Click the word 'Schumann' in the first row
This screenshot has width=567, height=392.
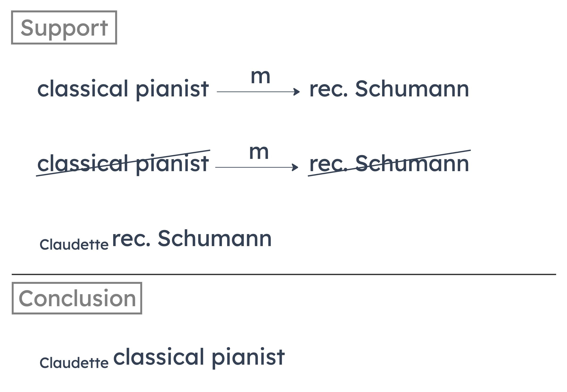click(412, 89)
